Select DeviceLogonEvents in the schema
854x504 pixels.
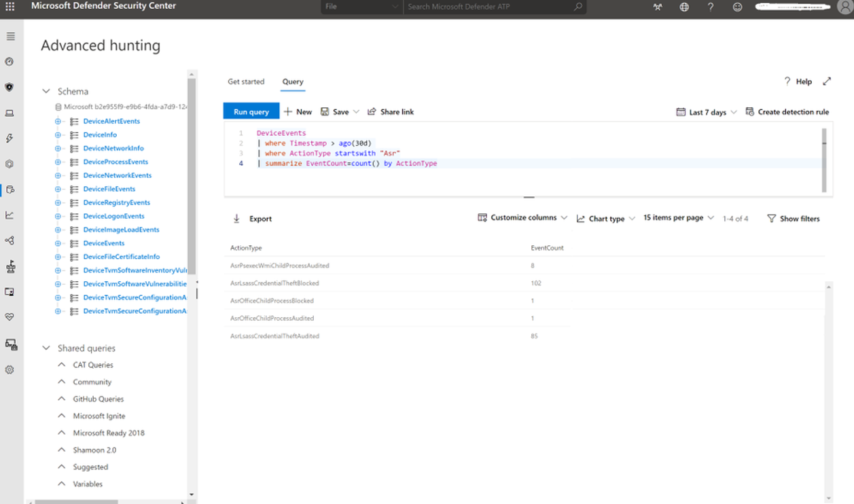[x=113, y=216]
